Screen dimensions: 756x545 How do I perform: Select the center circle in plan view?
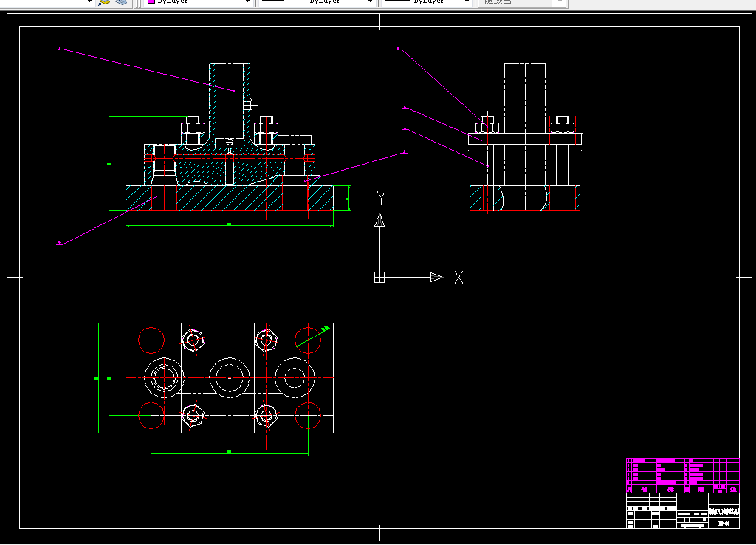tap(230, 377)
